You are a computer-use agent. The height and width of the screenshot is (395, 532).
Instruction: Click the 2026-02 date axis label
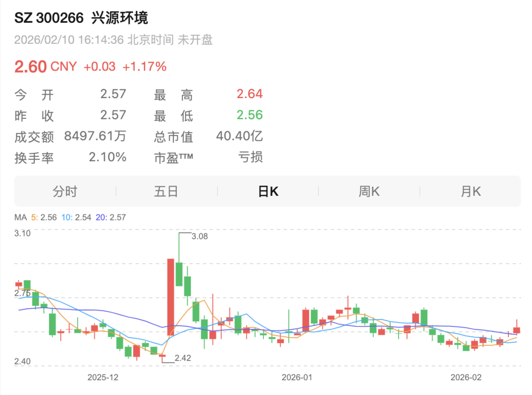tap(466, 377)
